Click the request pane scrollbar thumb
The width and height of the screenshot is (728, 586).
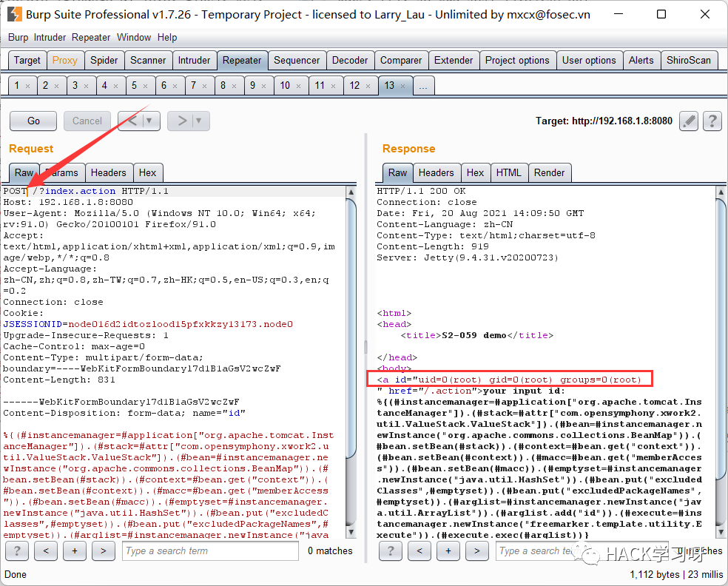(x=351, y=327)
